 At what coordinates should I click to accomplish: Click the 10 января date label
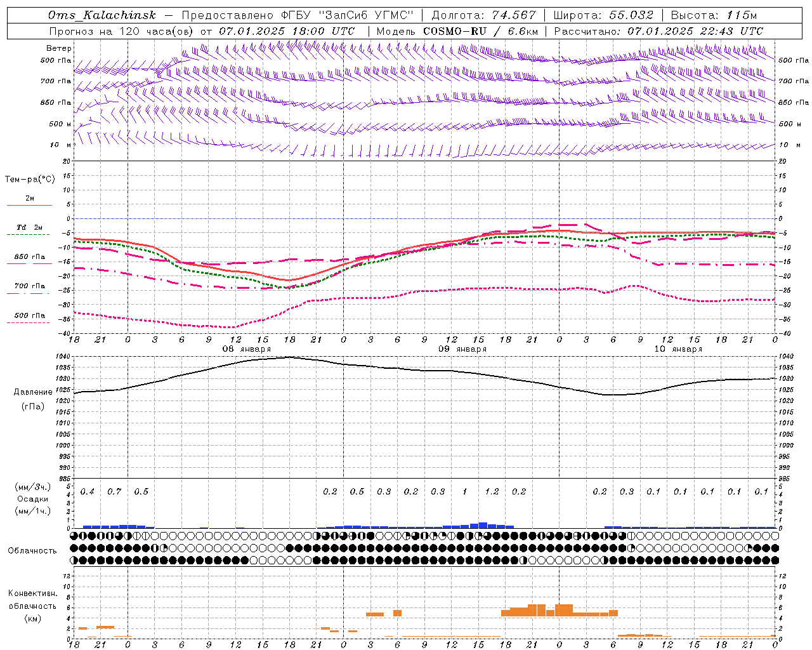pyautogui.click(x=678, y=349)
